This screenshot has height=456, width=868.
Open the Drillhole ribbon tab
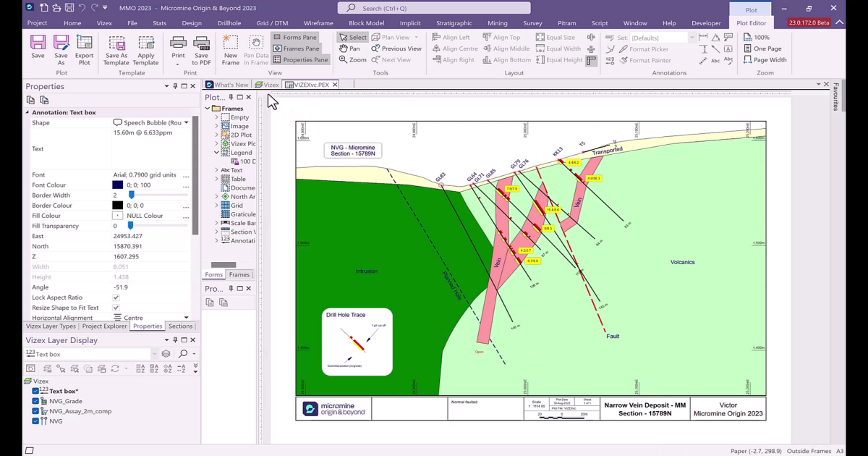(x=229, y=23)
